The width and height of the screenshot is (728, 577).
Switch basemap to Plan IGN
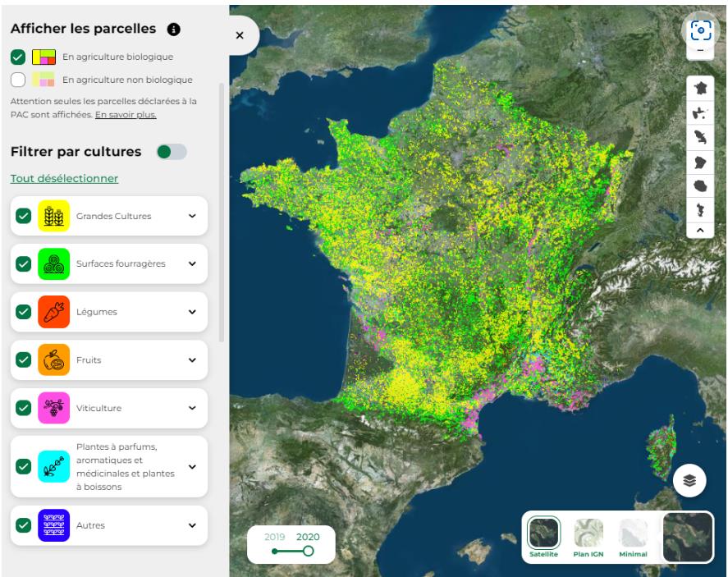point(588,538)
